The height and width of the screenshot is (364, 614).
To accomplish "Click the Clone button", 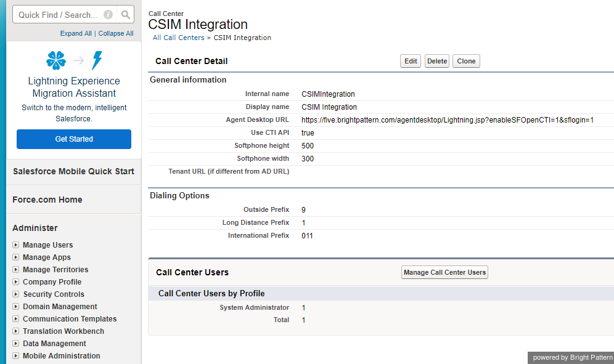I will pos(466,61).
